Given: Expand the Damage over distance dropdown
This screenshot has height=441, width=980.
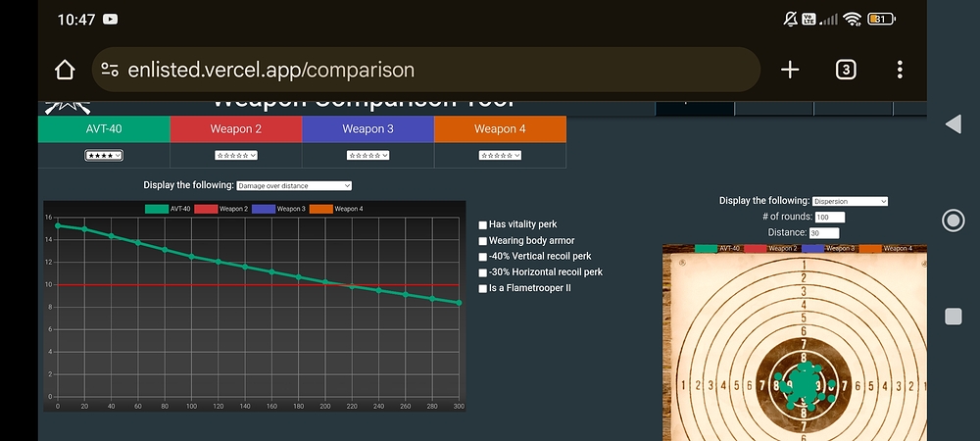Looking at the screenshot, I should [x=293, y=185].
